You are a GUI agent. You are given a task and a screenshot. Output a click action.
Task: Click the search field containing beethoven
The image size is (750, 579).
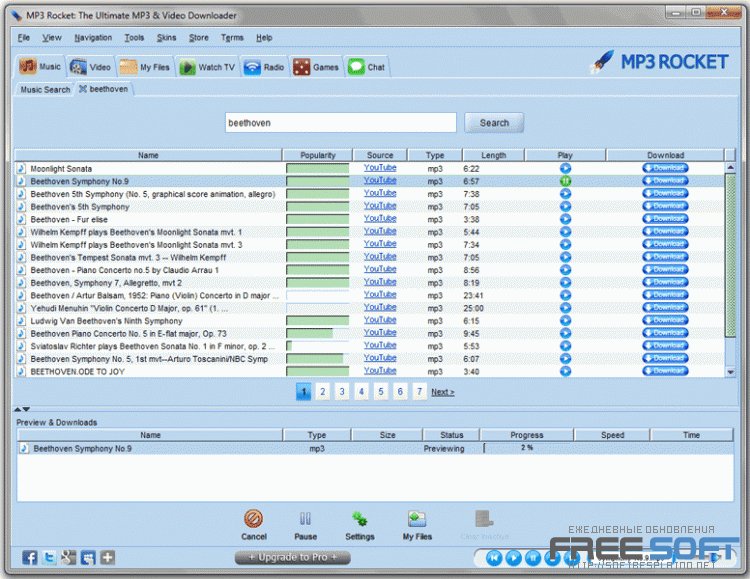click(x=341, y=123)
